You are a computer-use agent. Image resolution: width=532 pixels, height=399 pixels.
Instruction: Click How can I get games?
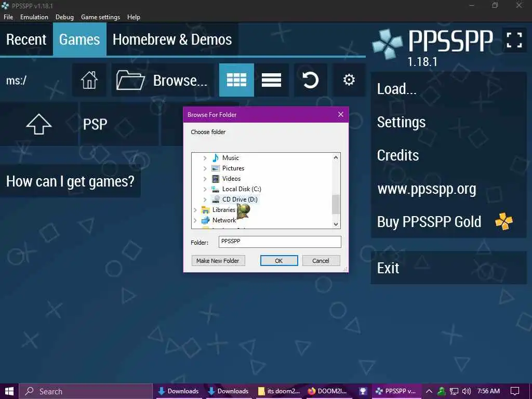pyautogui.click(x=70, y=181)
